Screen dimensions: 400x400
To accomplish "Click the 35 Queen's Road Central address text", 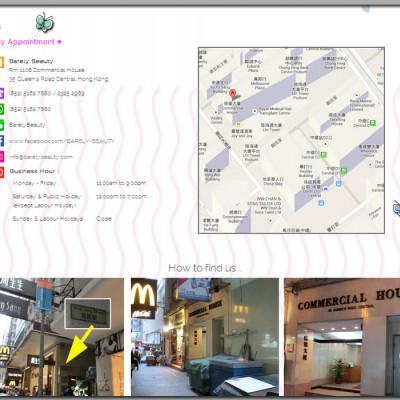I will (59, 79).
